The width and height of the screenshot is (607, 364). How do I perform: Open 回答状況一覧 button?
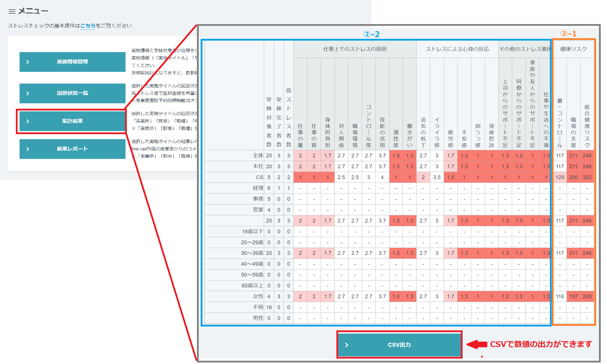pos(72,93)
